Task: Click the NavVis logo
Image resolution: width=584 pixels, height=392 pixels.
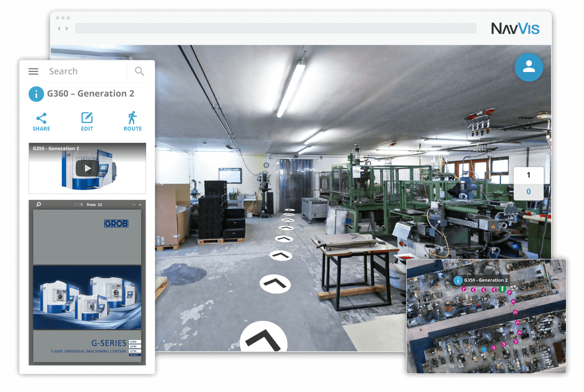Action: (x=515, y=28)
